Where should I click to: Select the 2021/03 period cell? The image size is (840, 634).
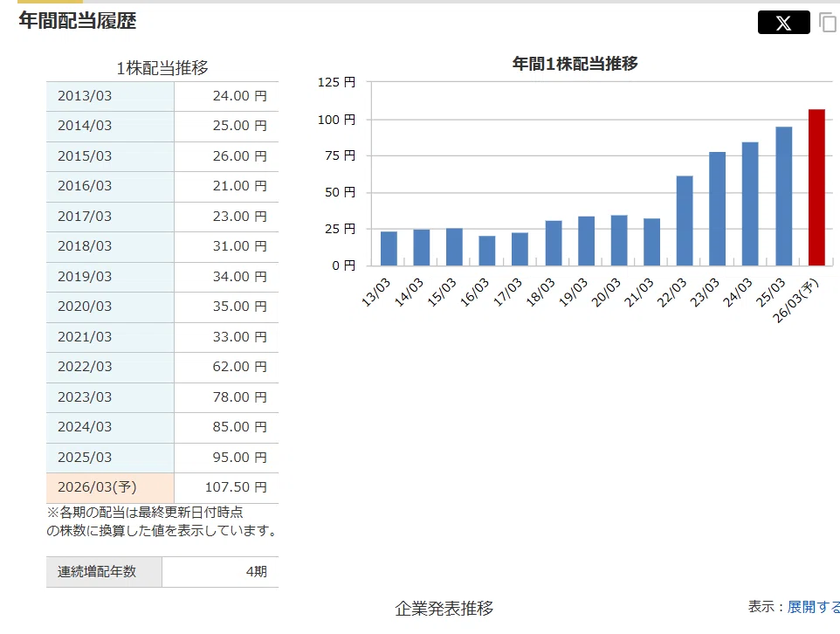110,337
